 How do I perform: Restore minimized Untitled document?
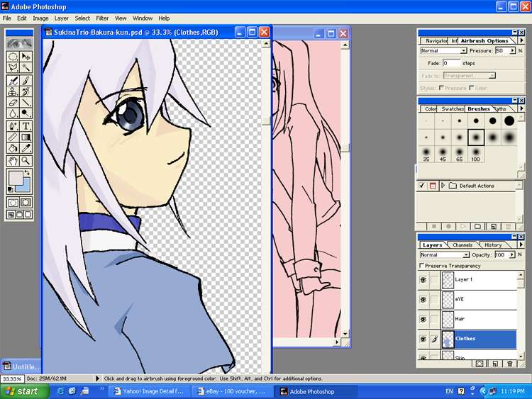pyautogui.click(x=21, y=366)
